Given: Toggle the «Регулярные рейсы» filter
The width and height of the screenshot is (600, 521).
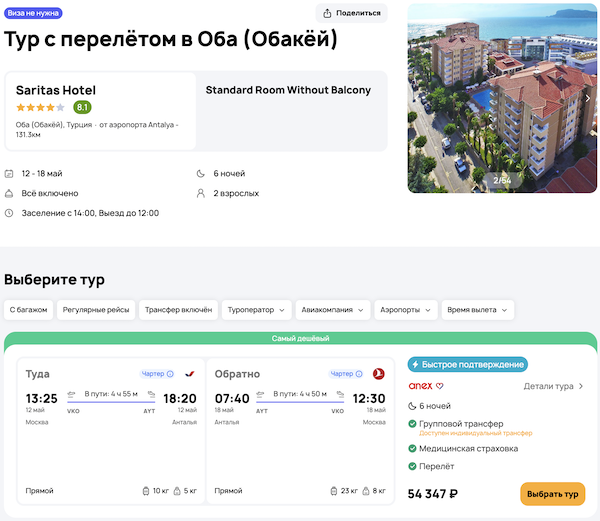Looking at the screenshot, I should tap(95, 310).
